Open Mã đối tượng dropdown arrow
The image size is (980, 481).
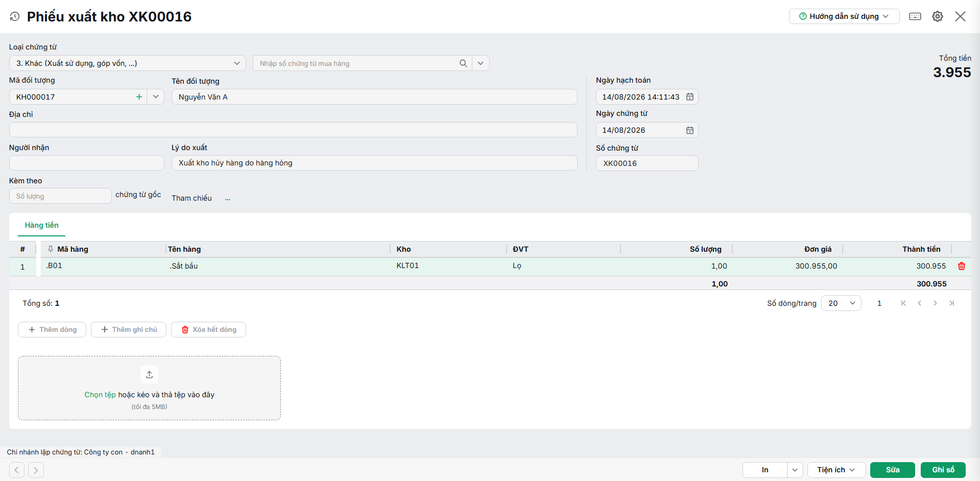pyautogui.click(x=156, y=97)
